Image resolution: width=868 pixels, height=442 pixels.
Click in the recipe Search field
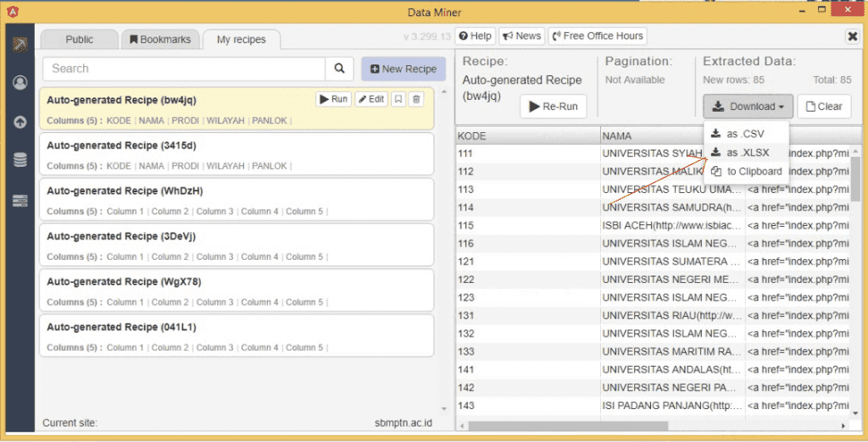click(x=184, y=69)
